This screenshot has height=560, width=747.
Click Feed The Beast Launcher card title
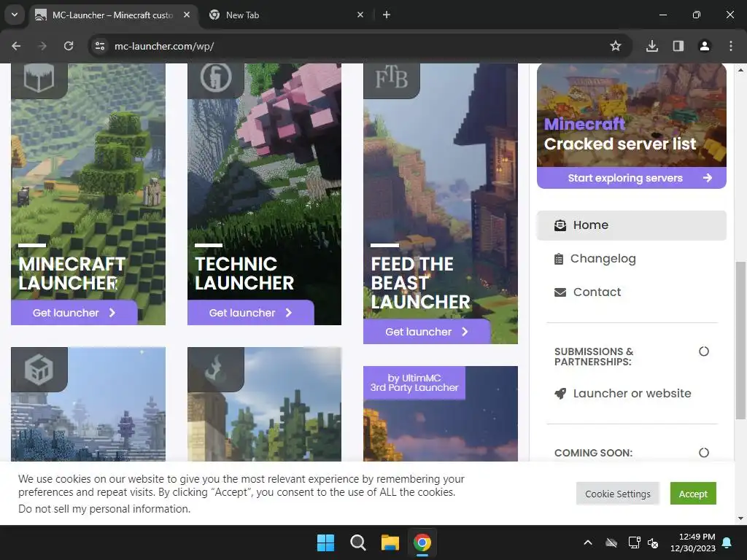(420, 284)
